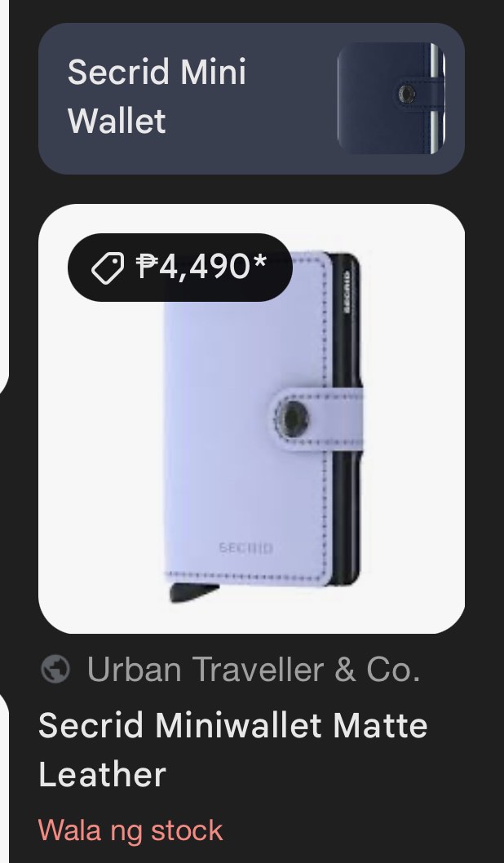Open Secrid Miniwallet Matte Leather title link
This screenshot has width=504, height=863.
(232, 749)
